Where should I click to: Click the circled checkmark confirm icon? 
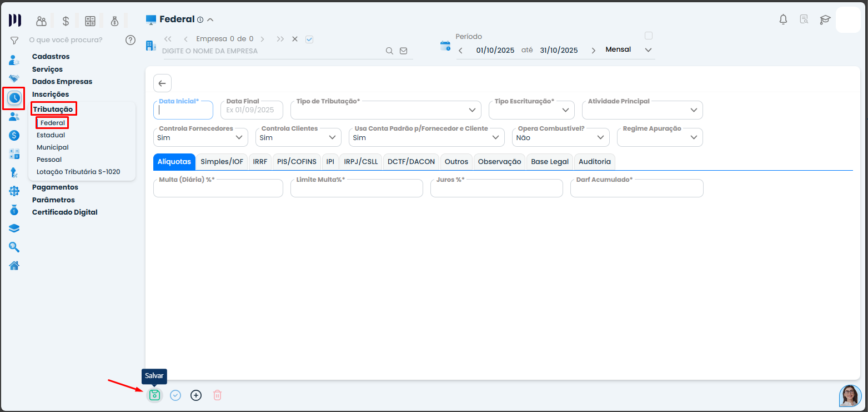[x=175, y=395]
